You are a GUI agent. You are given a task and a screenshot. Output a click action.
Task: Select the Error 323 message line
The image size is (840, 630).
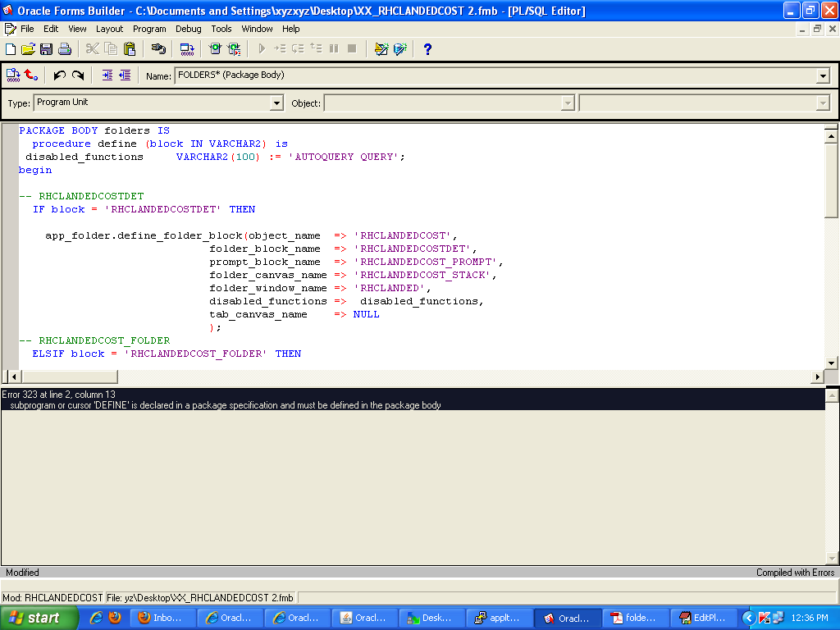pos(413,399)
